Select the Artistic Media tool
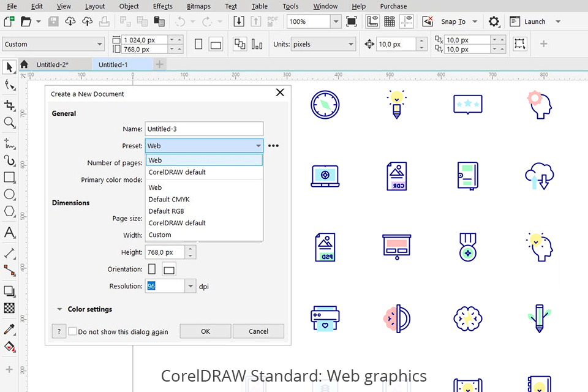 click(9, 160)
